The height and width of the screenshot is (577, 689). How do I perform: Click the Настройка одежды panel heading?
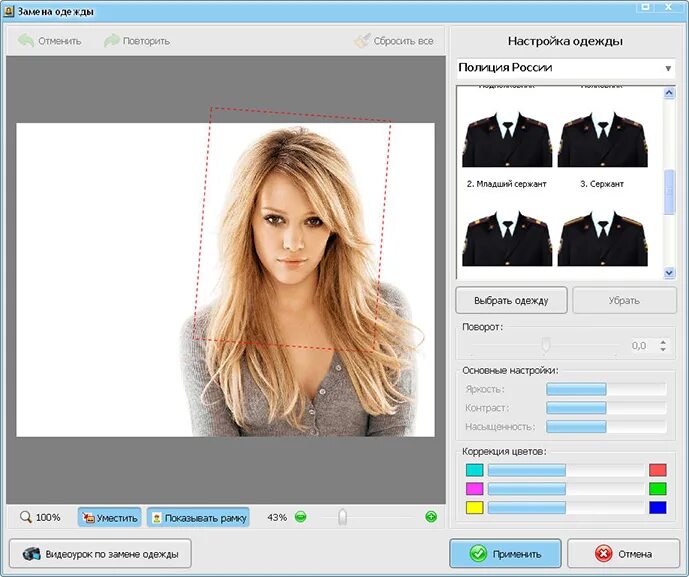(565, 41)
